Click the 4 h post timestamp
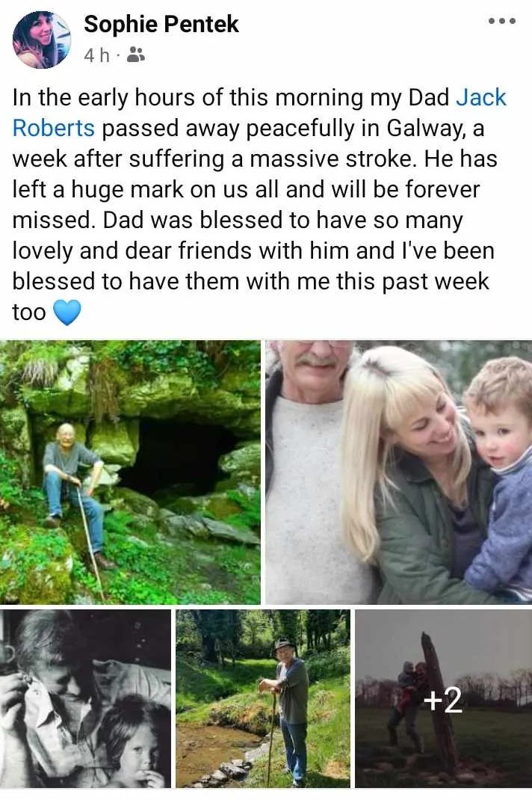532x800 pixels. 96,55
